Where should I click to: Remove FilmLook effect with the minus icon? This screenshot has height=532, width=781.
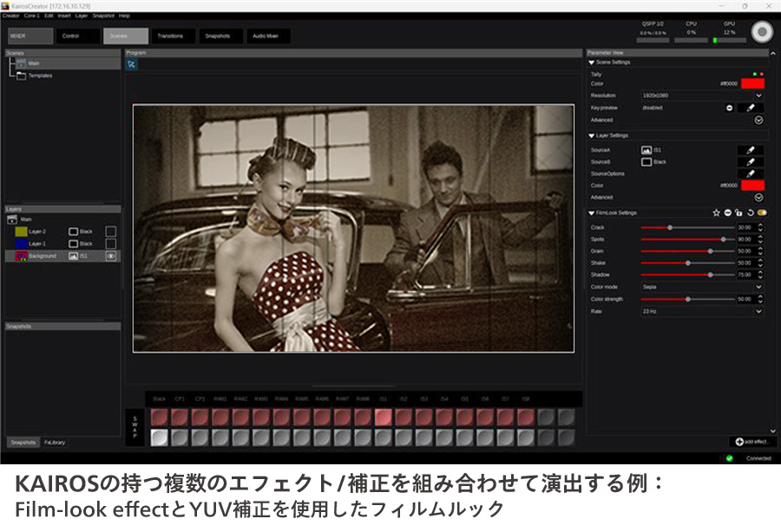[727, 213]
